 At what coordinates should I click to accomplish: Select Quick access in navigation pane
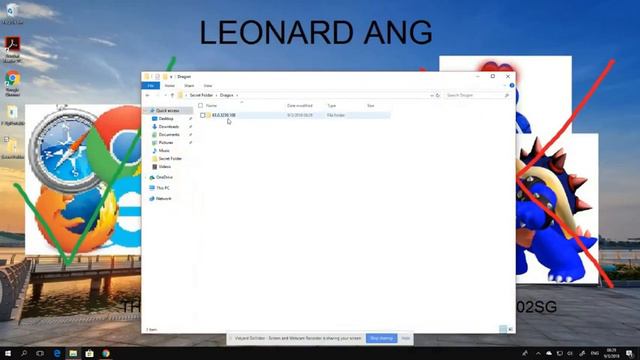[x=167, y=111]
